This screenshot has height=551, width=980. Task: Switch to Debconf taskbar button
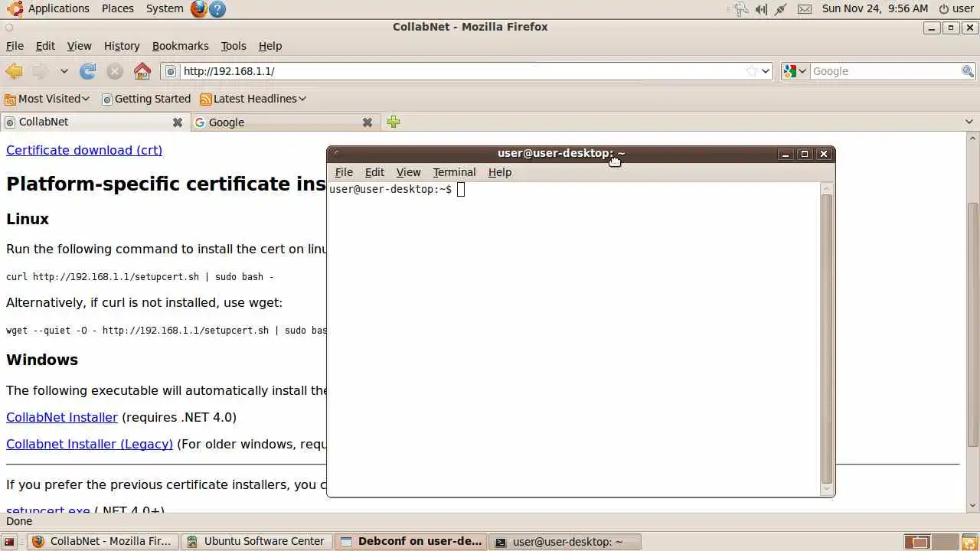click(411, 541)
